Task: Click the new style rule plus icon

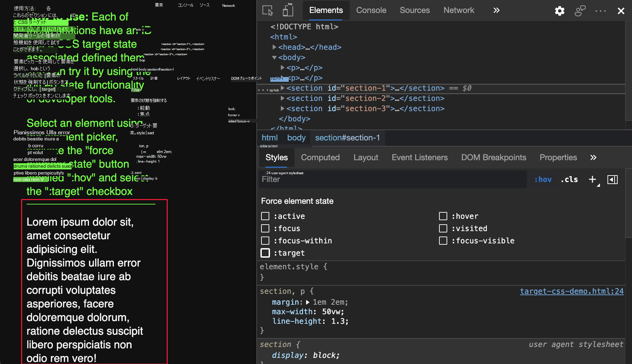Action: pos(592,179)
